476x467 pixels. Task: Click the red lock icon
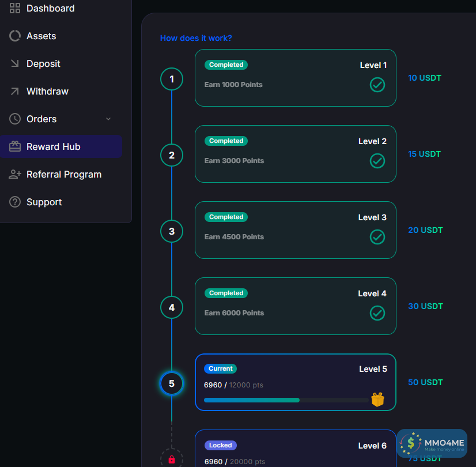[x=172, y=460]
